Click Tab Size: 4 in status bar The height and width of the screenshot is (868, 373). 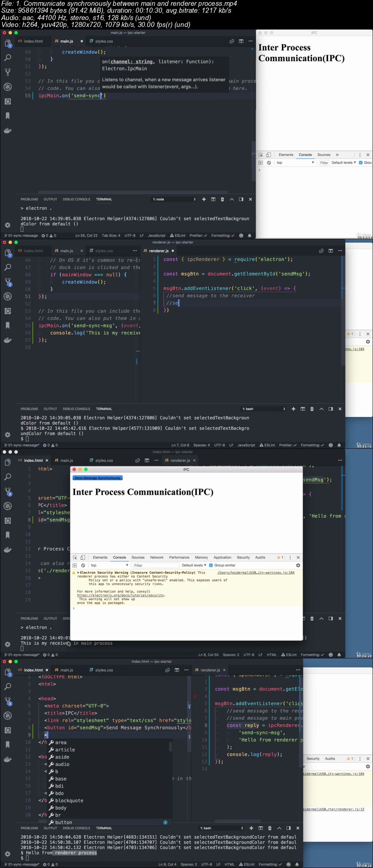111,236
